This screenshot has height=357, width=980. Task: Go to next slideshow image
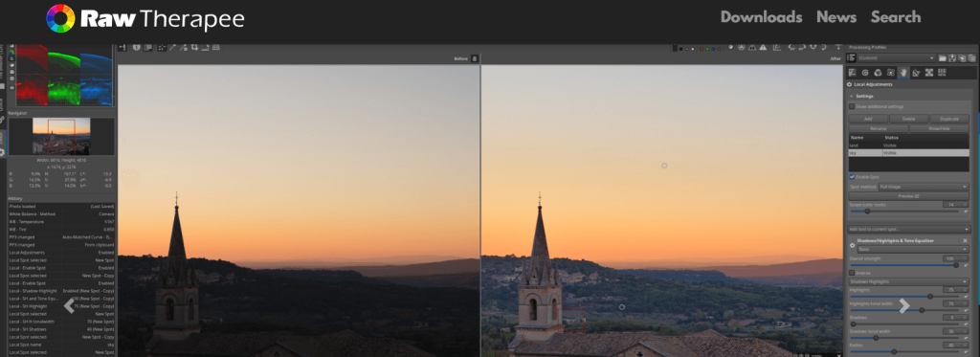(903, 305)
